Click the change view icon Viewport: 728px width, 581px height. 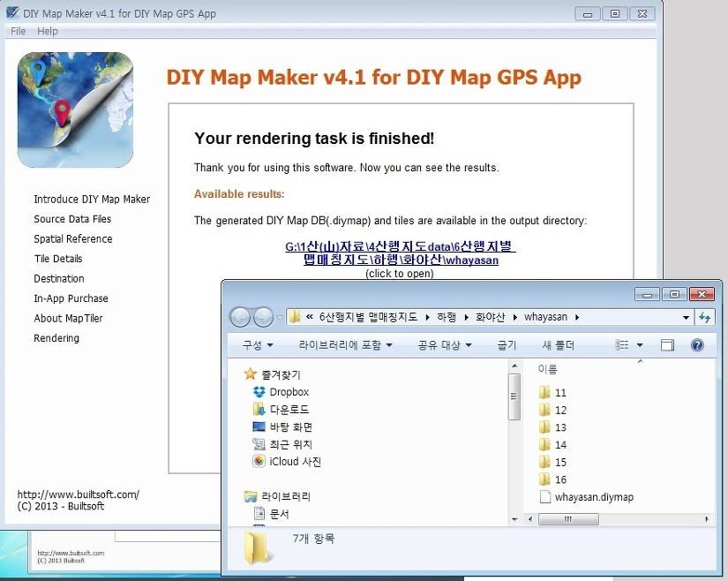(622, 345)
